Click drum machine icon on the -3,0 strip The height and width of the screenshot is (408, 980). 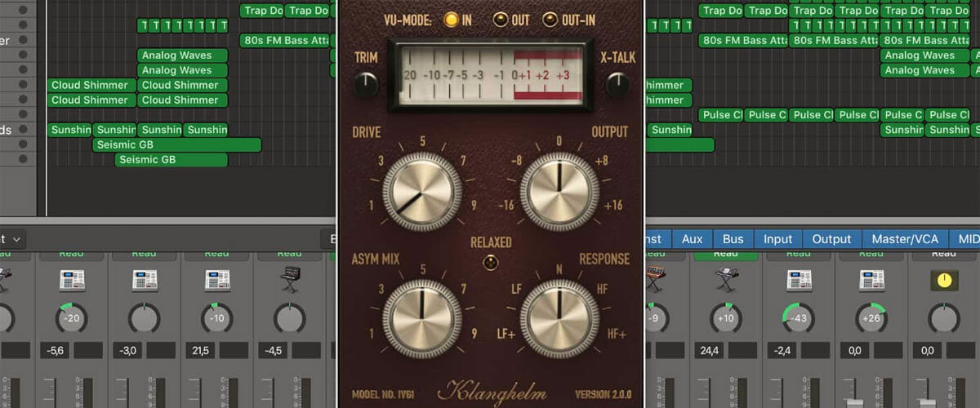[145, 280]
